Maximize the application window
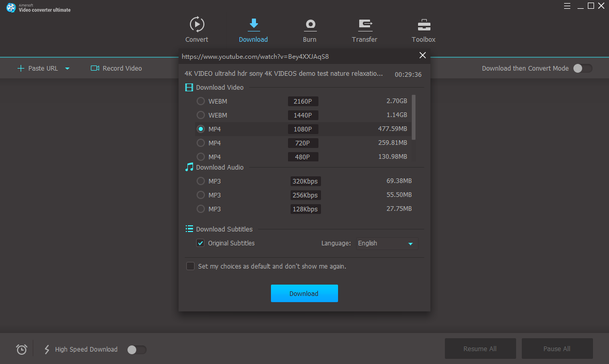The image size is (609, 364). 591,6
